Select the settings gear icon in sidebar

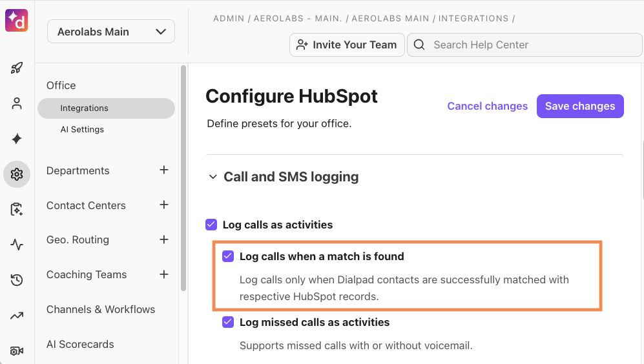coord(17,174)
